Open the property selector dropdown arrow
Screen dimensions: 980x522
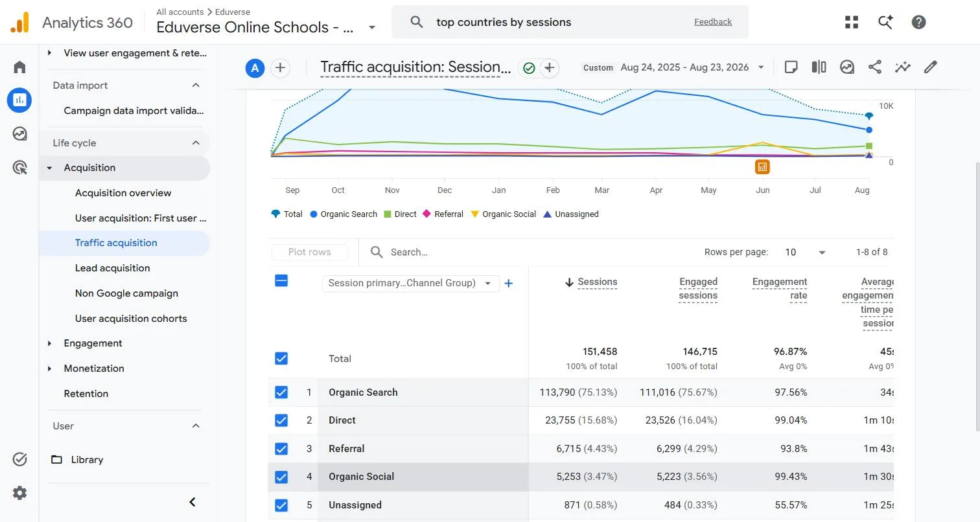(372, 27)
